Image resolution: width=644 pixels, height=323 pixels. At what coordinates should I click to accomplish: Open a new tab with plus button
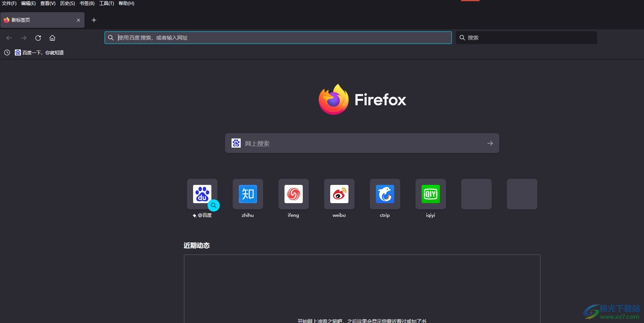click(94, 20)
